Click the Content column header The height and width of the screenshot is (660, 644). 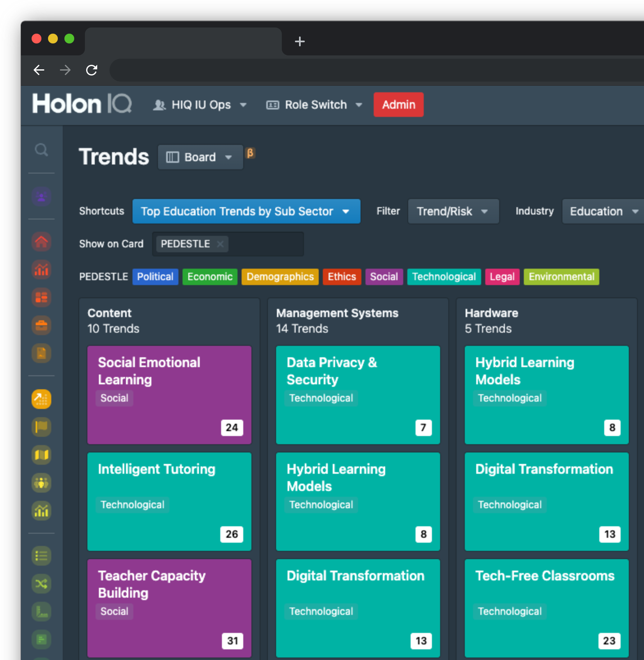[x=110, y=313]
